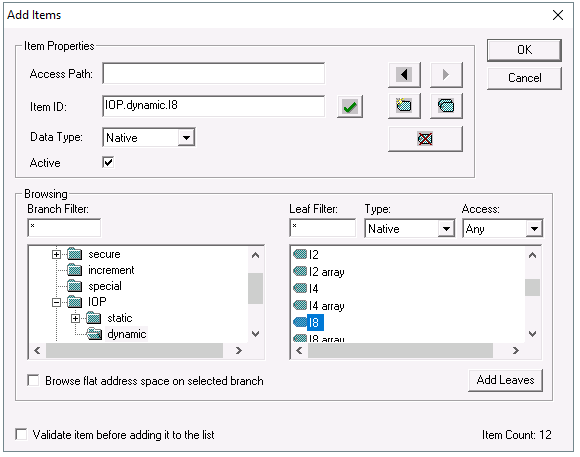Open the Access filter dropdown

point(534,229)
